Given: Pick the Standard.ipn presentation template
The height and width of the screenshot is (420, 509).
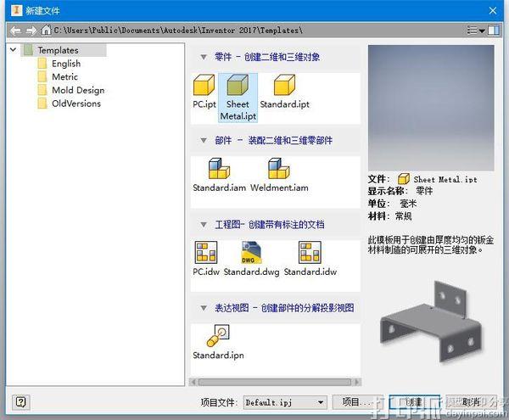Looking at the screenshot, I should pyautogui.click(x=218, y=342).
